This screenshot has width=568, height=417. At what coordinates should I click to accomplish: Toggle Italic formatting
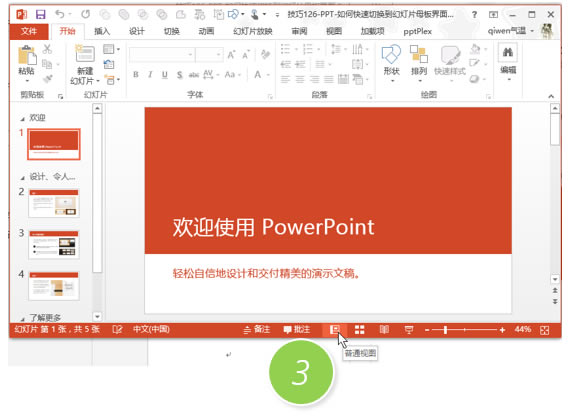pos(150,75)
